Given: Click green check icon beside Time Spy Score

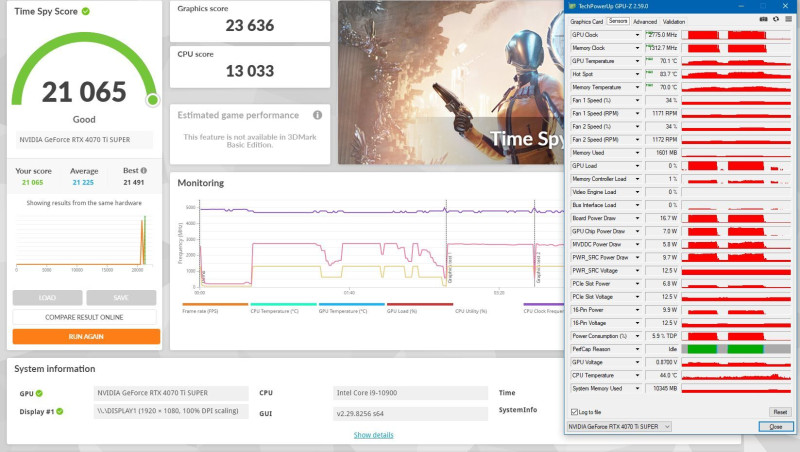Looking at the screenshot, I should pos(86,11).
